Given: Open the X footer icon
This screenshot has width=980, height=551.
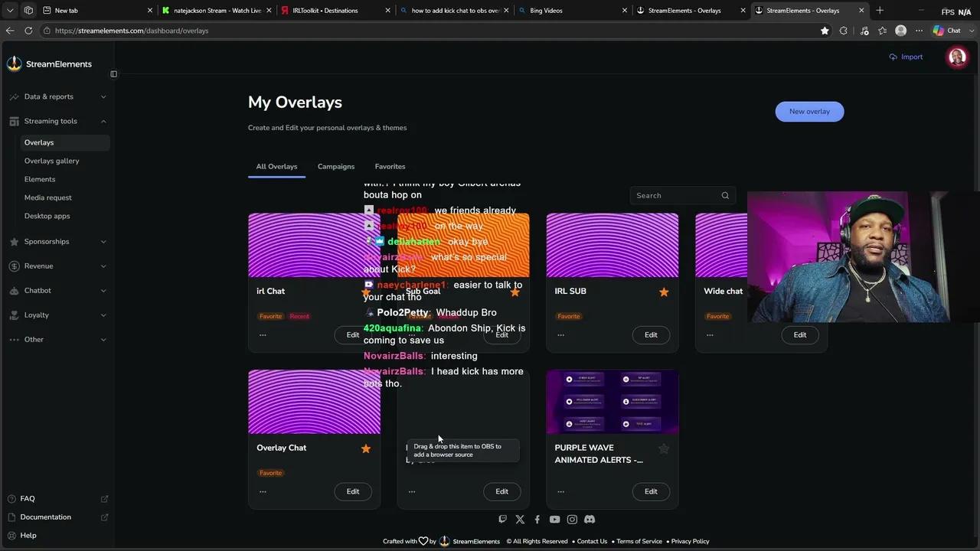Looking at the screenshot, I should [x=520, y=520].
